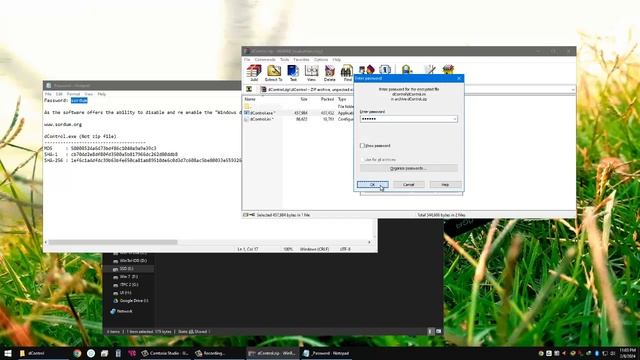Expand the WinRAR address bar dropdown
Viewport: 640px width, 360px height.
(573, 89)
